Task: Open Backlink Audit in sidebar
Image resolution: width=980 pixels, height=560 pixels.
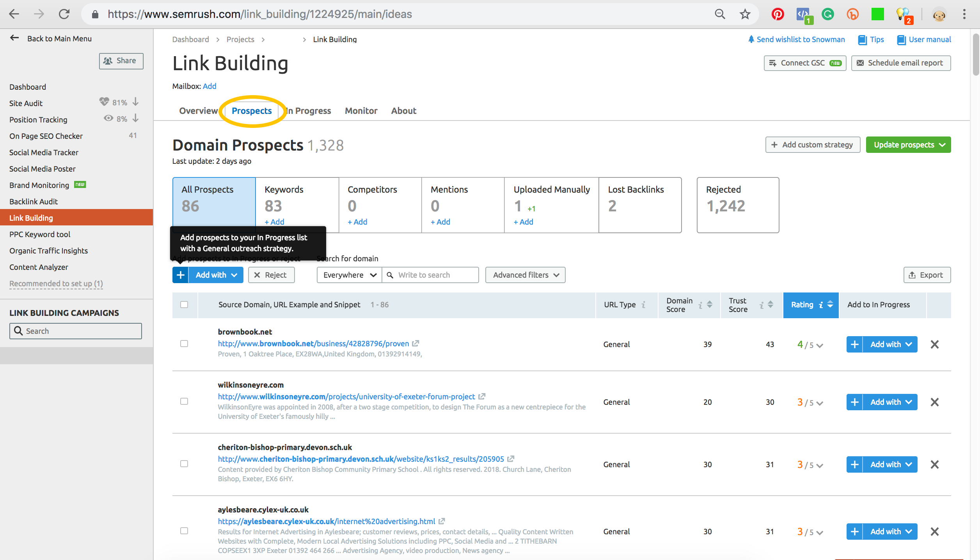Action: [34, 202]
